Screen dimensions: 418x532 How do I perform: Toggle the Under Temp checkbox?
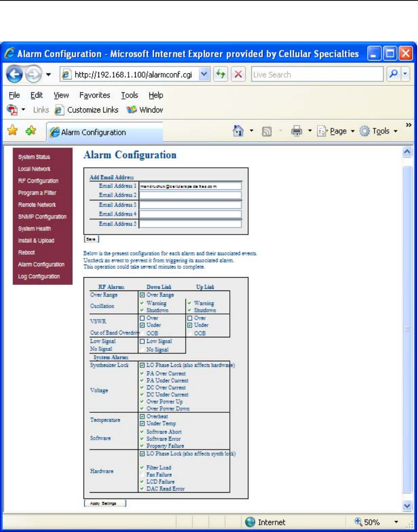click(x=142, y=423)
